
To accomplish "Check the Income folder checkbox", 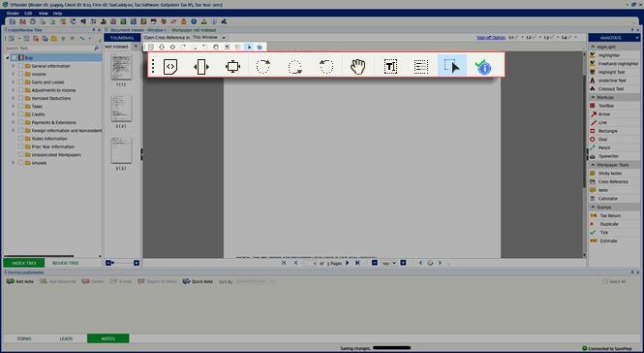I will [x=20, y=74].
